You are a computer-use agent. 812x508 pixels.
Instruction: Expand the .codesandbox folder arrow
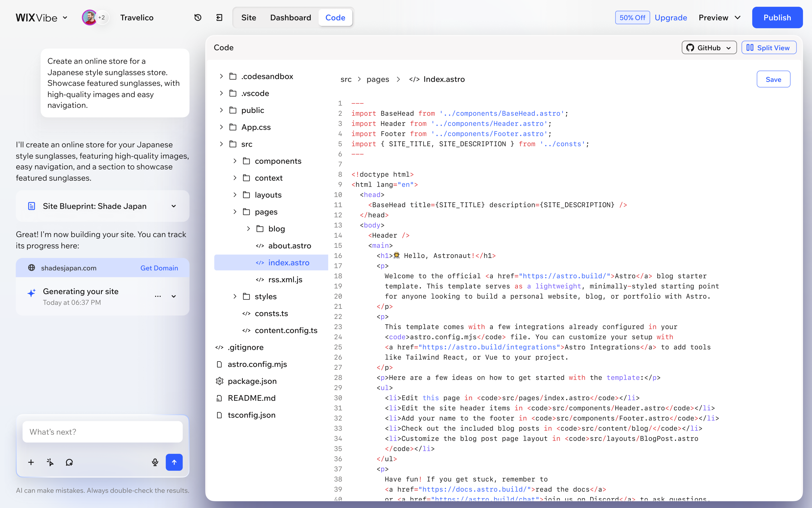pos(221,76)
